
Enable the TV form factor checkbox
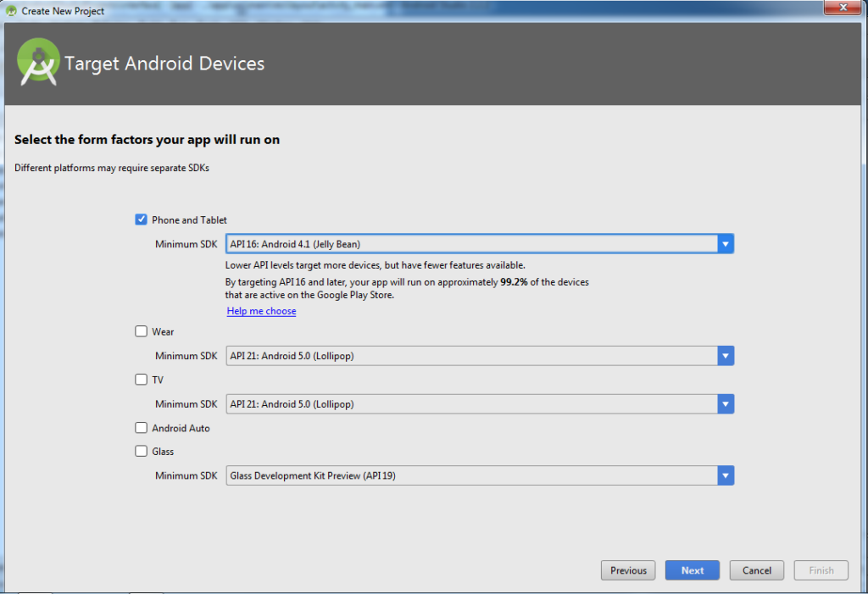coord(142,380)
